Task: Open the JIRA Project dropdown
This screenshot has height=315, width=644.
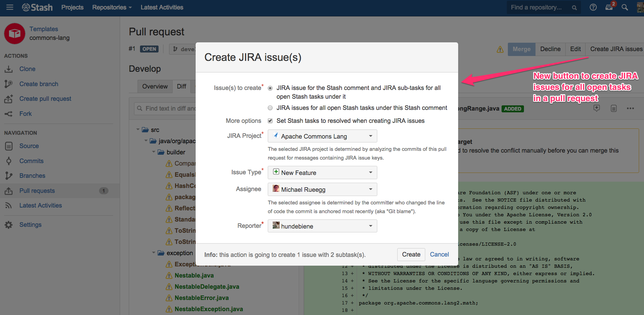Action: point(322,136)
